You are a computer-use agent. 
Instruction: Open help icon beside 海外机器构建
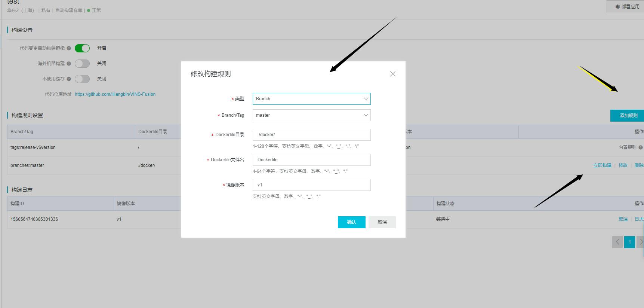tap(69, 64)
